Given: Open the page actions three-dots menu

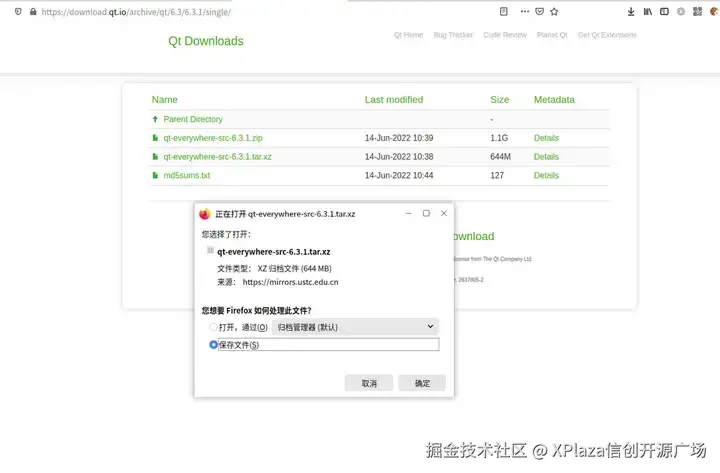Looking at the screenshot, I should [x=525, y=11].
